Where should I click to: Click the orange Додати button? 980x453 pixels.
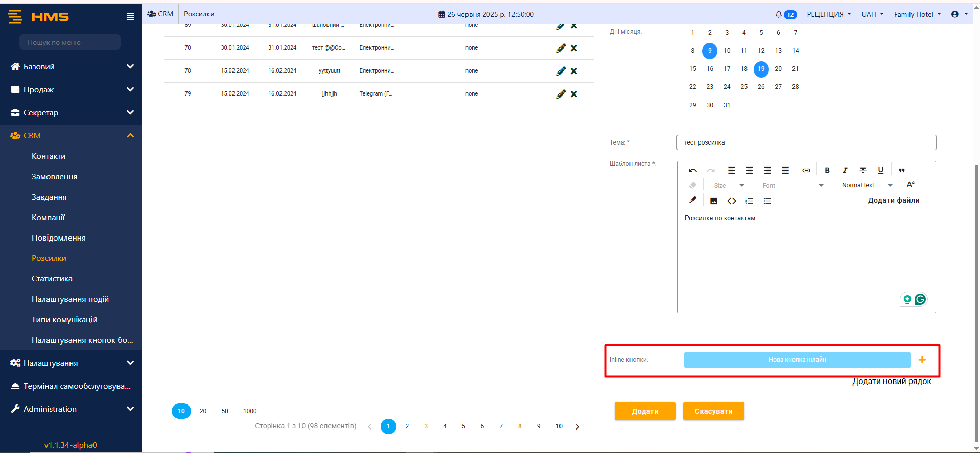click(x=645, y=411)
